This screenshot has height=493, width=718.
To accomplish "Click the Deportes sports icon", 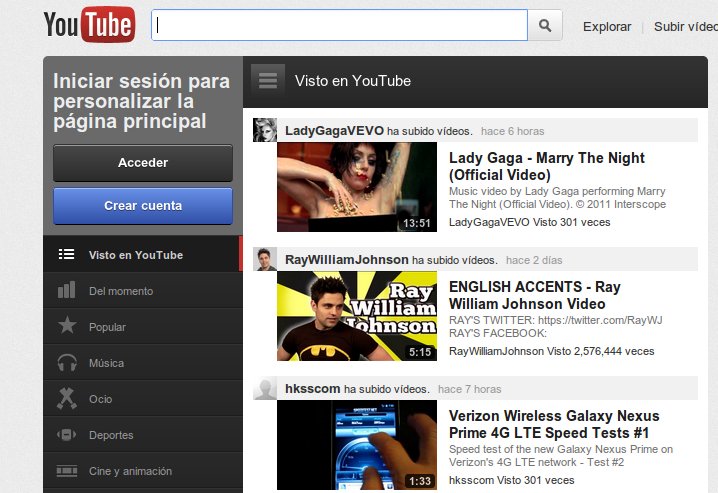I will pos(66,434).
